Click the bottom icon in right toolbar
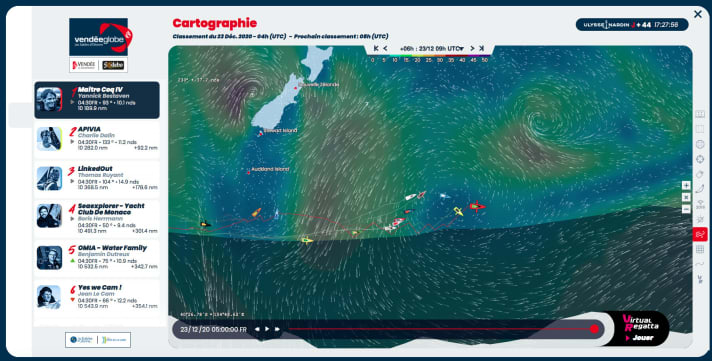 (700, 279)
